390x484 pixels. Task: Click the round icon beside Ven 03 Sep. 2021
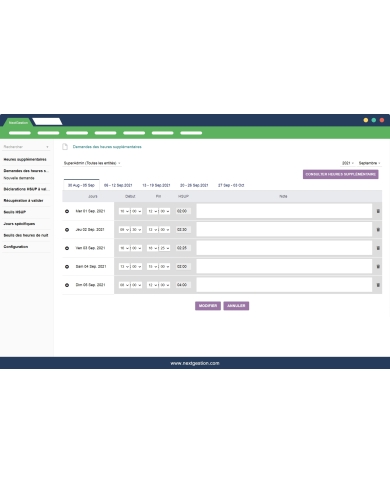point(67,248)
